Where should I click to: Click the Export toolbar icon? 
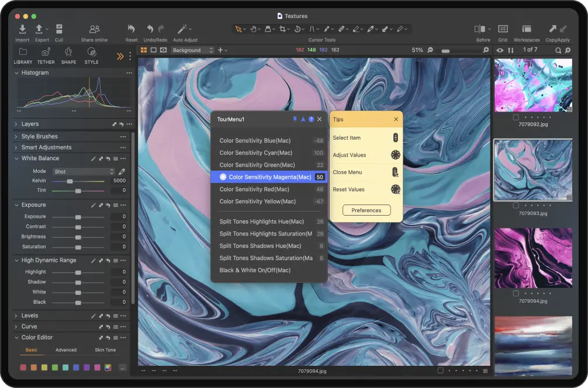39,29
